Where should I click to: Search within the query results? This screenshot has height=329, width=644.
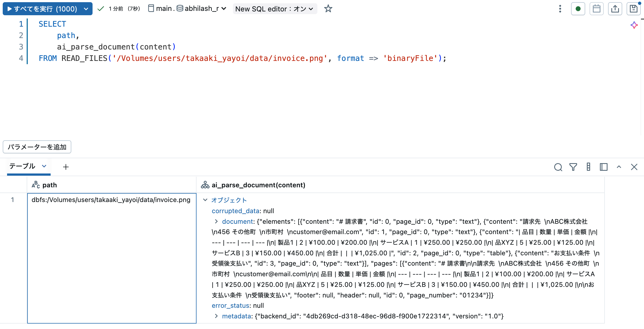558,167
